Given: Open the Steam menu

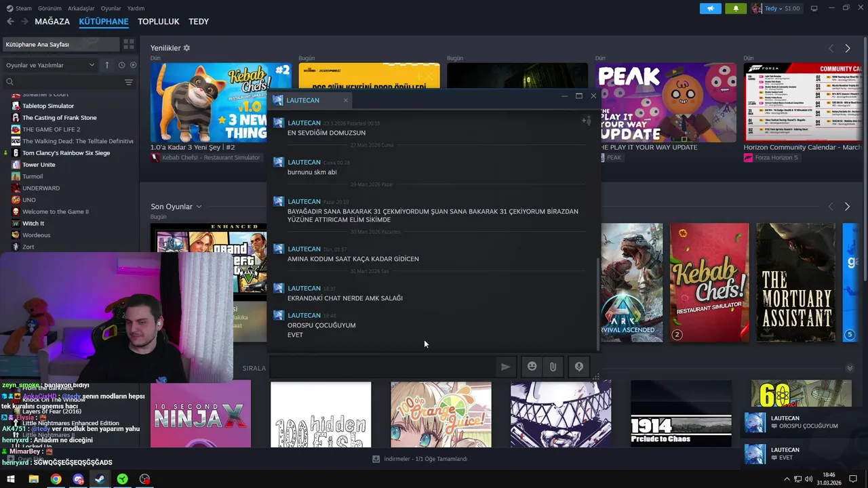Looking at the screenshot, I should click(19, 8).
